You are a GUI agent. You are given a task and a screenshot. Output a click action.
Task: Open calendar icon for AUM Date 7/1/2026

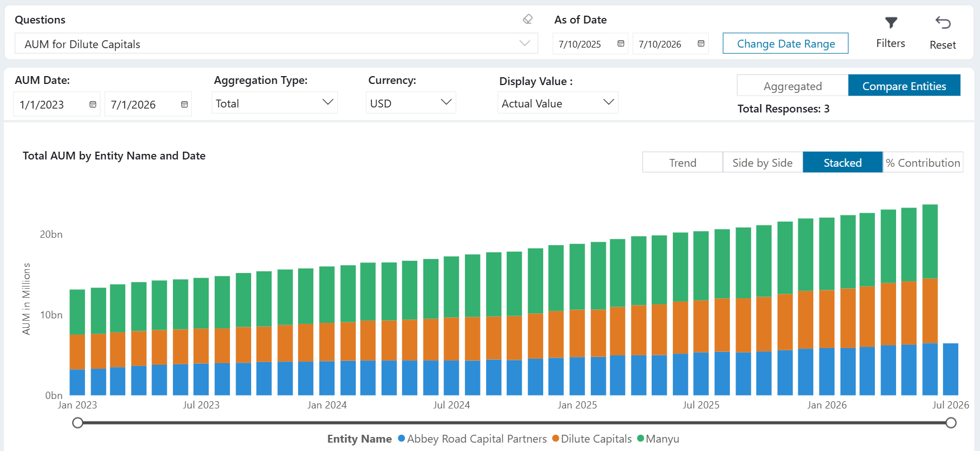coord(184,105)
